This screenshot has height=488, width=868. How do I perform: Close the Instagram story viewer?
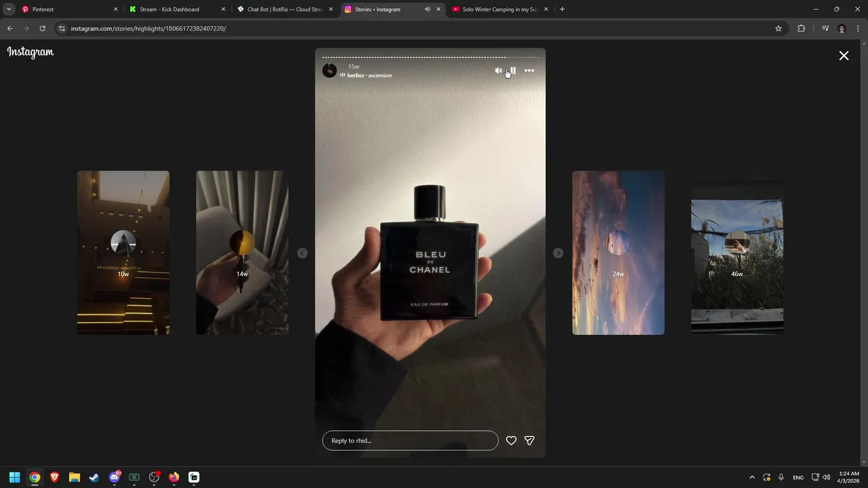click(x=844, y=56)
